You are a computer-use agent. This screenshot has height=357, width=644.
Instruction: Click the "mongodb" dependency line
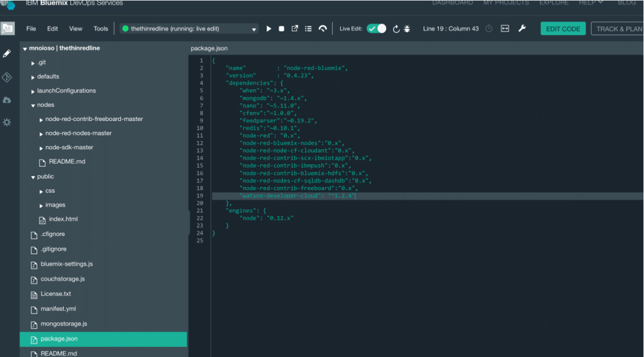point(273,98)
